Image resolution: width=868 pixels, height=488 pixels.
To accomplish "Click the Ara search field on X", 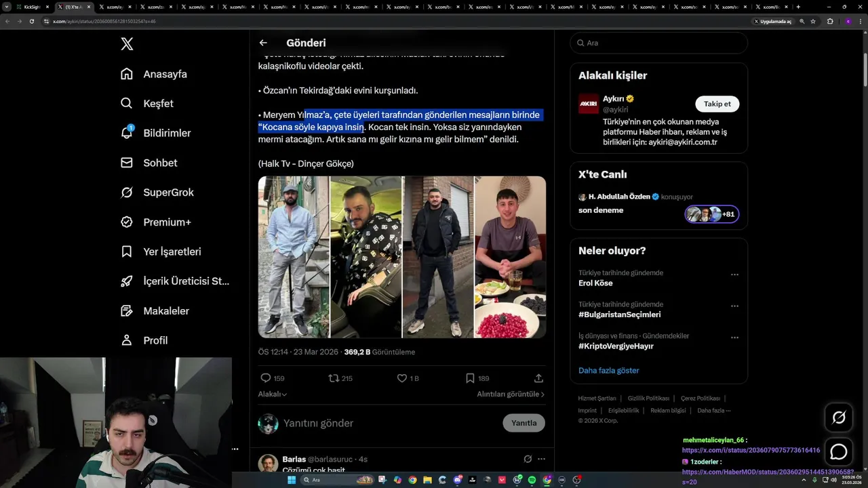I will point(659,43).
